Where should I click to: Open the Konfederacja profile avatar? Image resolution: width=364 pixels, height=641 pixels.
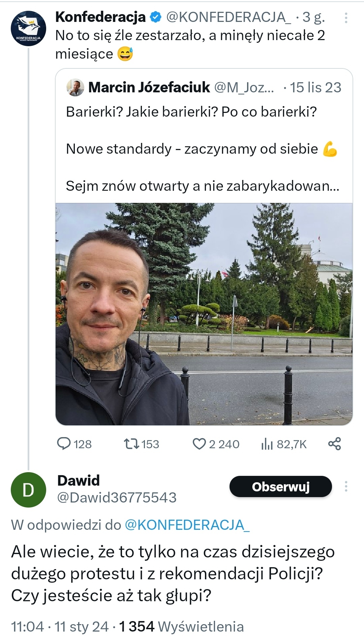click(28, 29)
